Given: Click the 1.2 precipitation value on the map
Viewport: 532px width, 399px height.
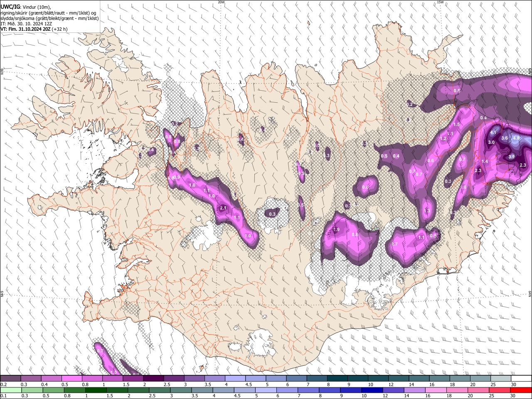Looking at the screenshot, I should click(x=443, y=138).
